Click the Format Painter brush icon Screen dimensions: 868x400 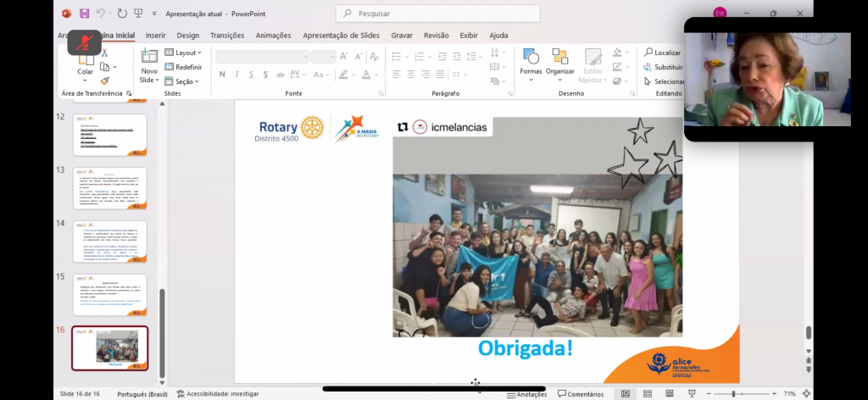105,81
